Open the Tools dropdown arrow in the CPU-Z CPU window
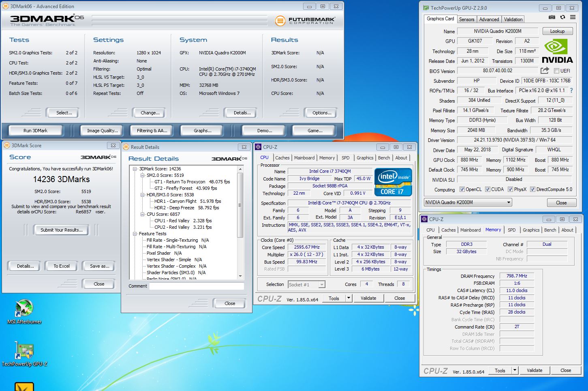Image resolution: width=588 pixels, height=391 pixels. (349, 298)
